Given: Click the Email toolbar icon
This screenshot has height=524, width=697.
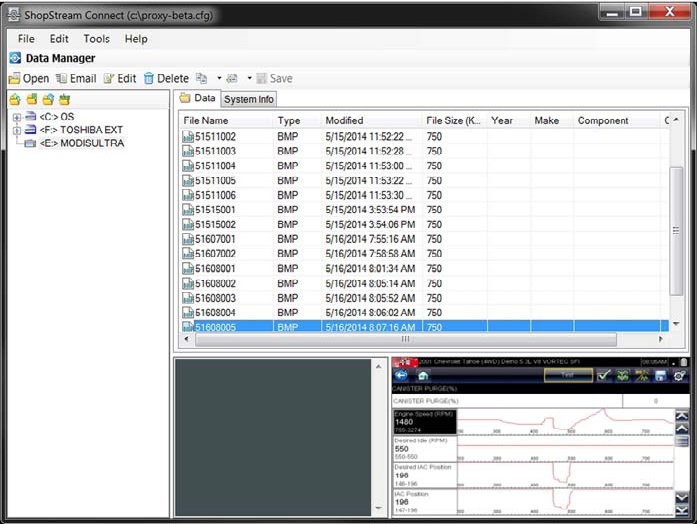Looking at the screenshot, I should coord(62,78).
